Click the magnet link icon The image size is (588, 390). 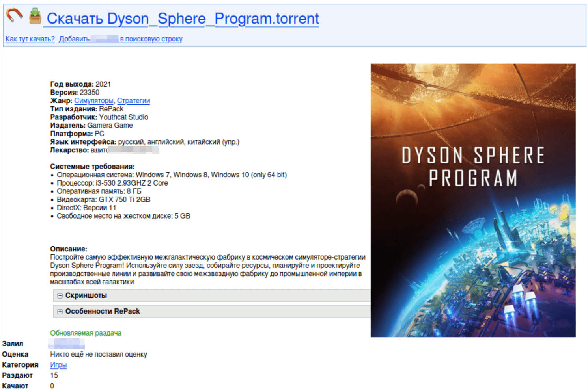click(x=14, y=16)
